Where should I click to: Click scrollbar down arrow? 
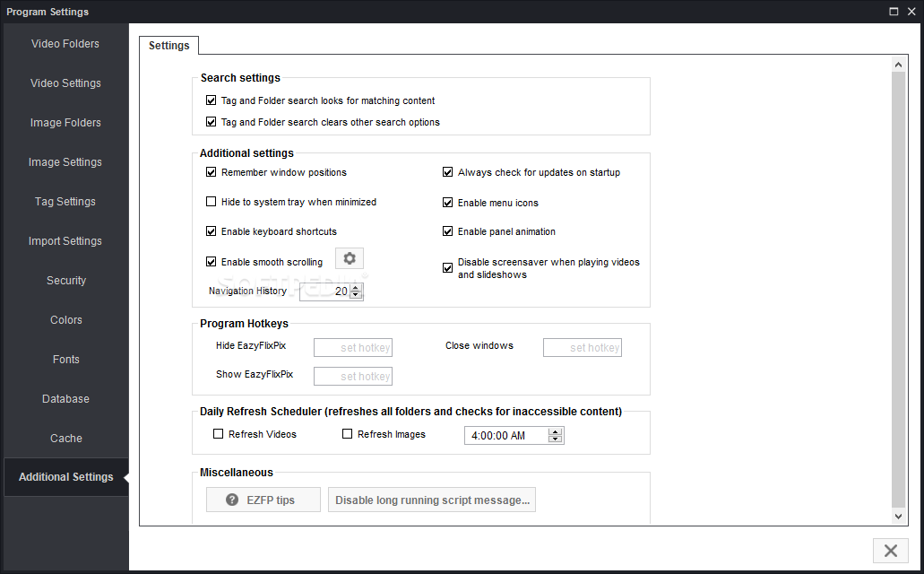click(x=898, y=517)
